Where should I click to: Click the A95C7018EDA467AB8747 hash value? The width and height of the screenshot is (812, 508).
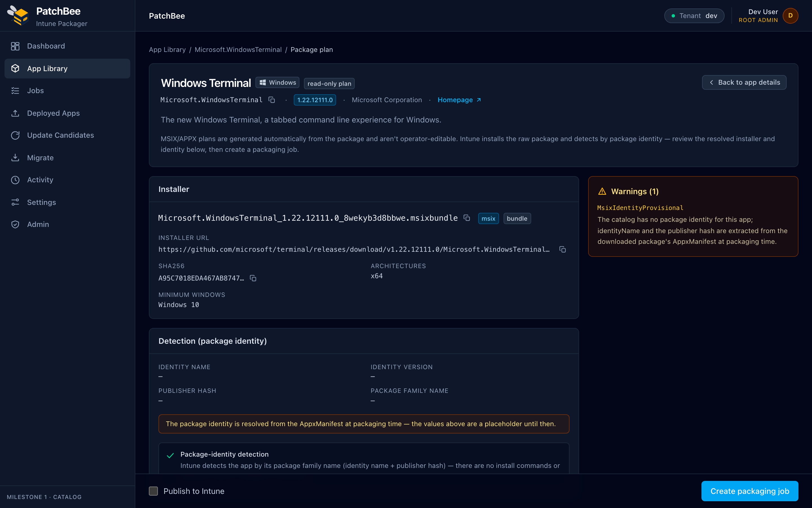201,278
